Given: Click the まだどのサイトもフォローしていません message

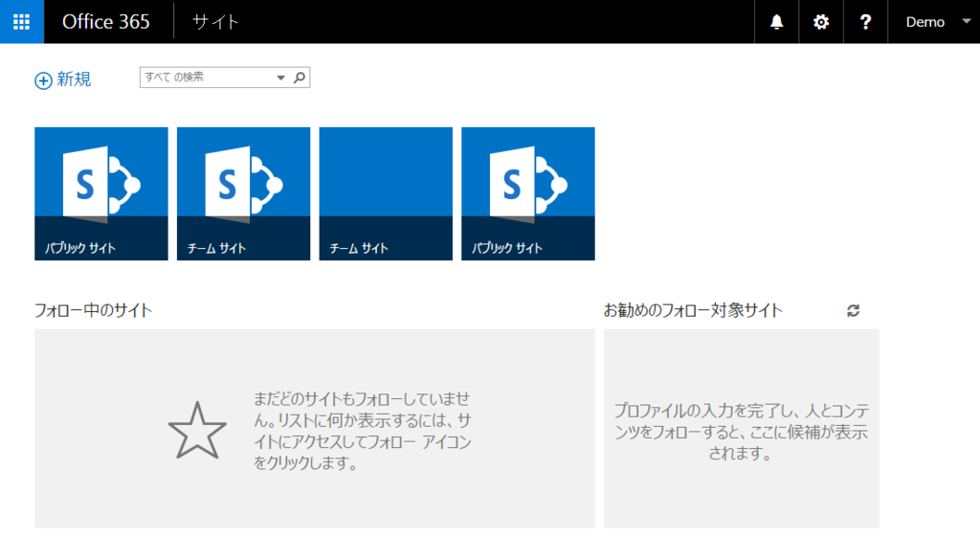Looking at the screenshot, I should click(x=362, y=431).
